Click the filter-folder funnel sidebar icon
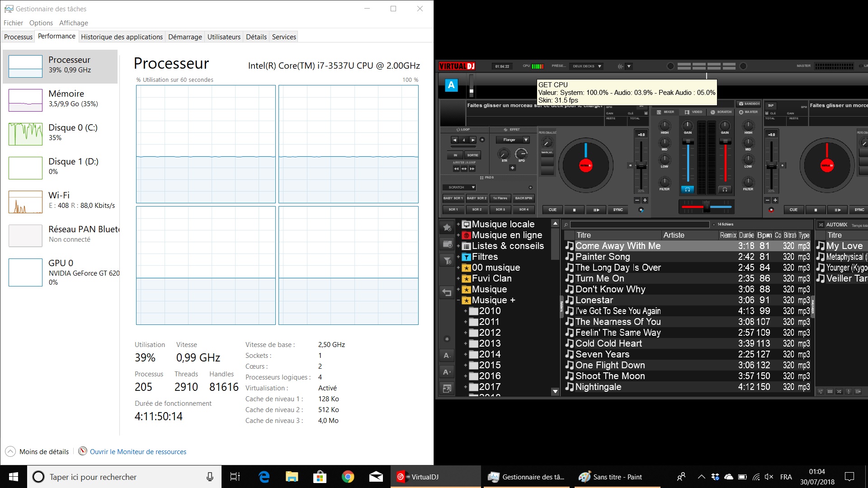 click(x=447, y=261)
